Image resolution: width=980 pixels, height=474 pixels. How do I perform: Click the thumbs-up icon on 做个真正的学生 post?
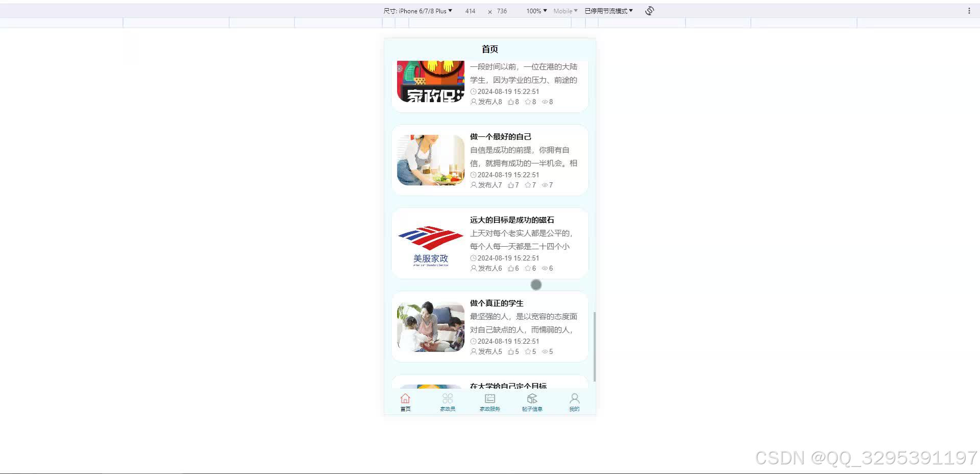[x=510, y=351]
